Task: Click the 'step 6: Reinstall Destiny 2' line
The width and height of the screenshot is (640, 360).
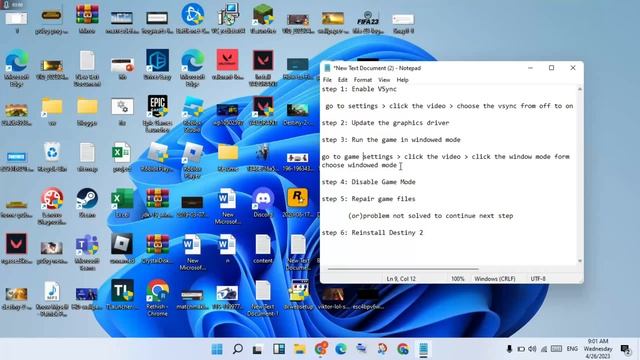Action: click(372, 233)
